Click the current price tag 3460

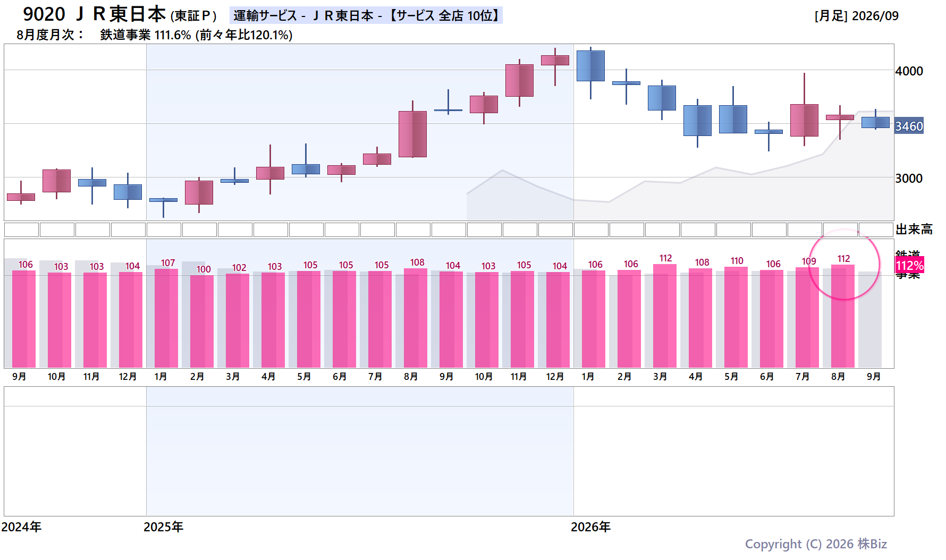coord(909,126)
